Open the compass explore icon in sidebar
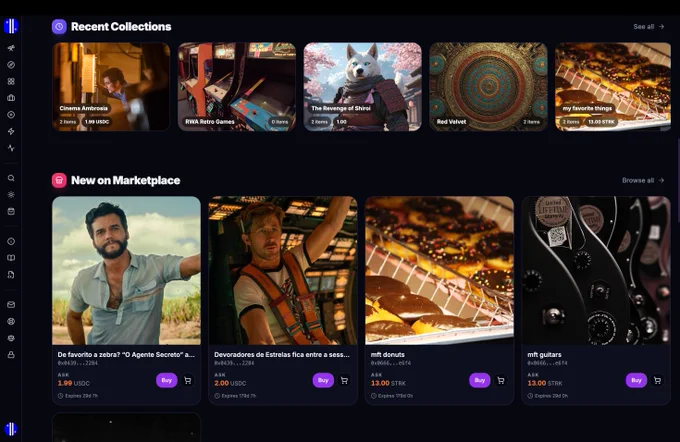The height and width of the screenshot is (442, 680). pyautogui.click(x=11, y=65)
